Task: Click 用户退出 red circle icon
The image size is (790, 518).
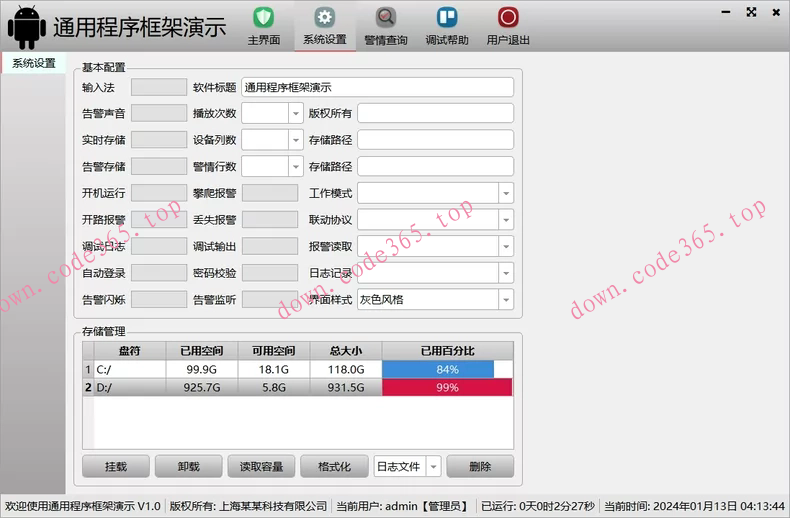Action: 508,18
